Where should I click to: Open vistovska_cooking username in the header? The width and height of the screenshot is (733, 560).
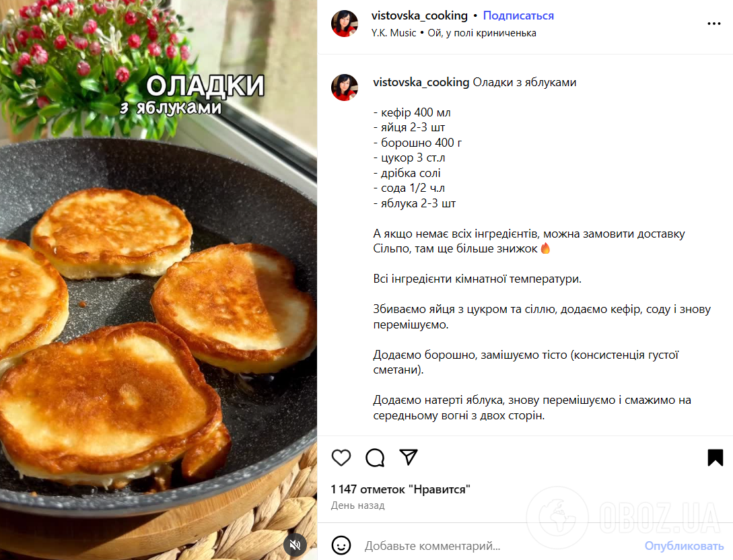pyautogui.click(x=419, y=15)
